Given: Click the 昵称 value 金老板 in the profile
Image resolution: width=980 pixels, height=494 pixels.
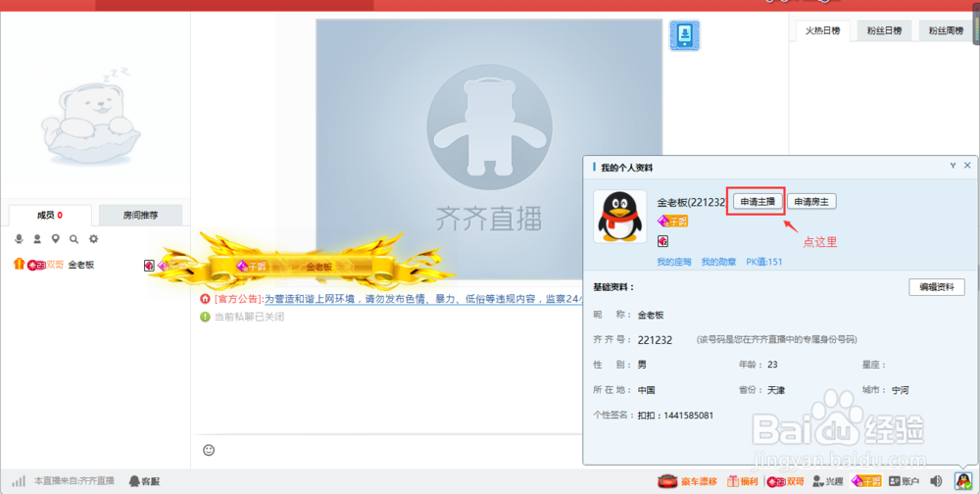Looking at the screenshot, I should 651,316.
